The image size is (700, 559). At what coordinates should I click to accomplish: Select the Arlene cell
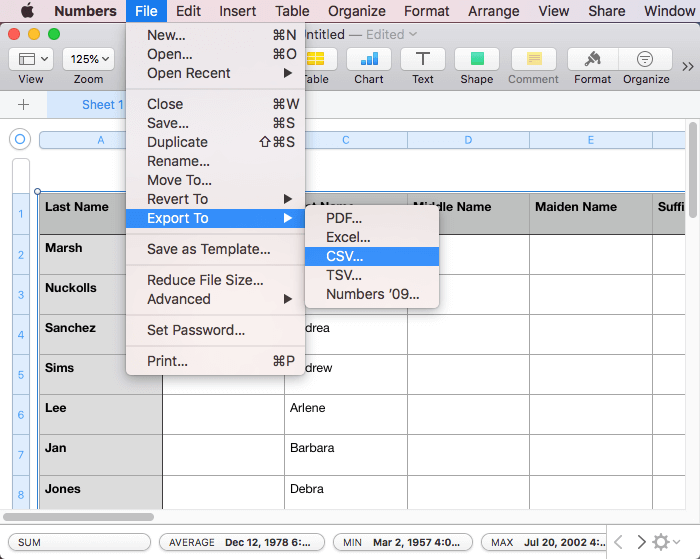pyautogui.click(x=346, y=415)
